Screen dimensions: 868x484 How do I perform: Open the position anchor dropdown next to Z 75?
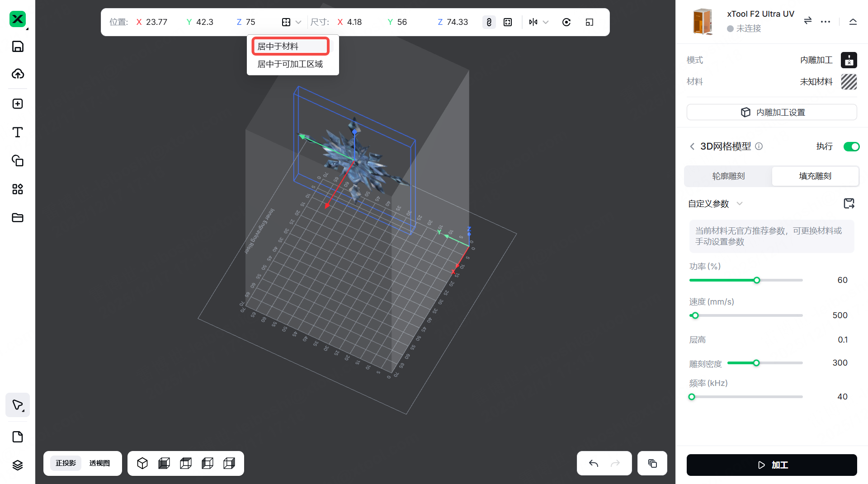pos(291,22)
